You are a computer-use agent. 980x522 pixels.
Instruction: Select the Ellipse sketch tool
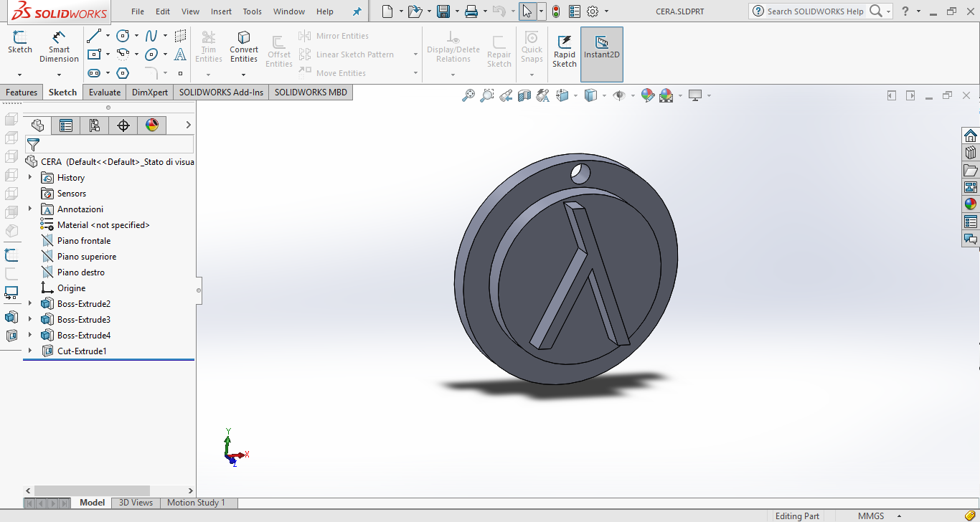(151, 54)
